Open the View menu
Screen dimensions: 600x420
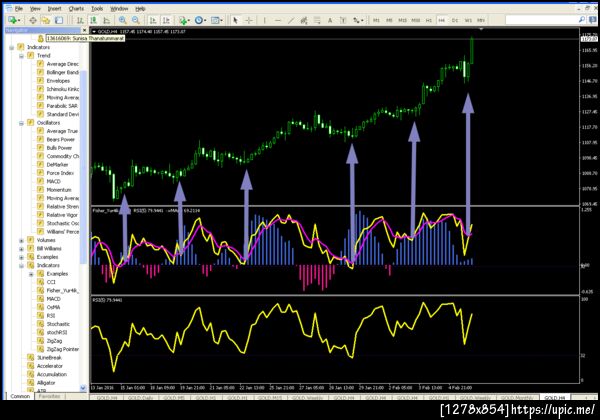[35, 8]
